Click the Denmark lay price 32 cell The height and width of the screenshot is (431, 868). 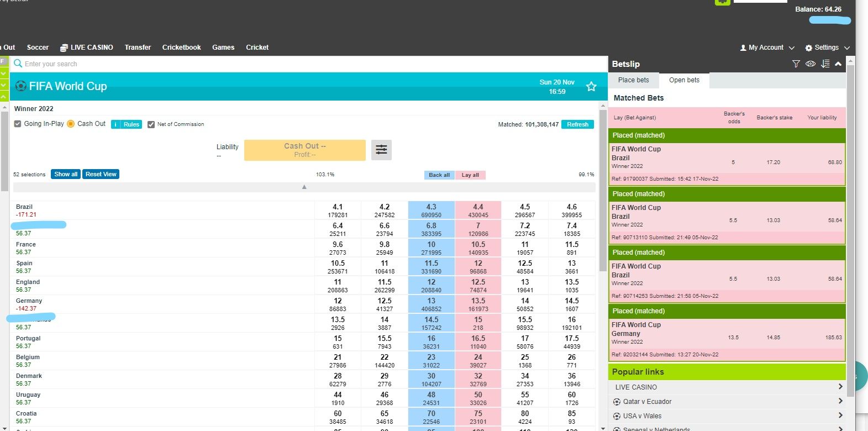click(x=478, y=380)
